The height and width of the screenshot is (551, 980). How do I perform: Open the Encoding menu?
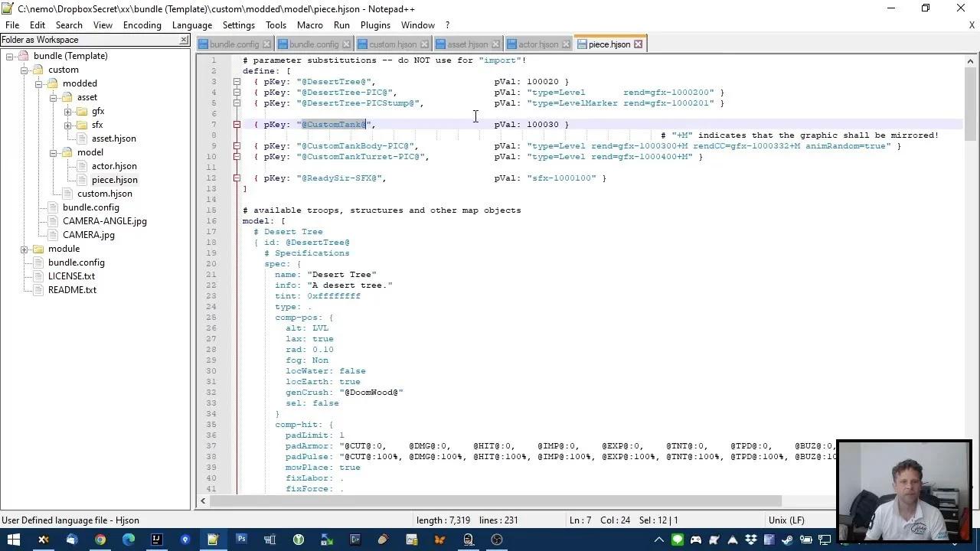(142, 24)
